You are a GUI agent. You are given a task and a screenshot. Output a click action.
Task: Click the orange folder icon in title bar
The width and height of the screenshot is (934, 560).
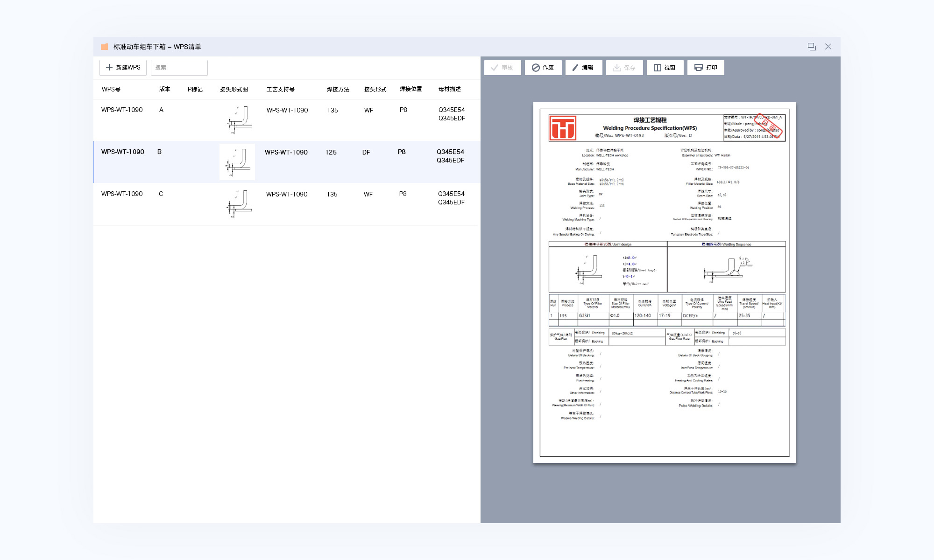pyautogui.click(x=105, y=47)
